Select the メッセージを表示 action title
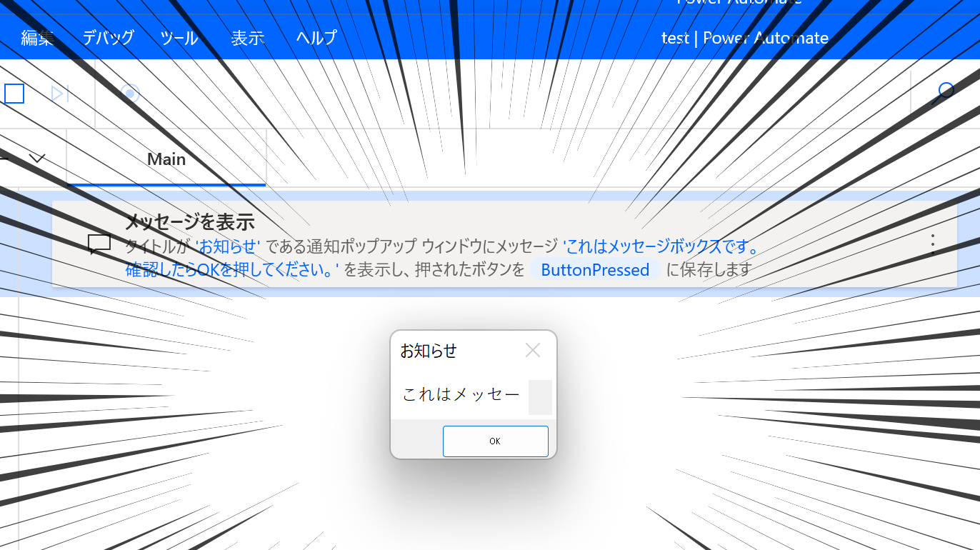This screenshot has width=980, height=550. [x=189, y=222]
